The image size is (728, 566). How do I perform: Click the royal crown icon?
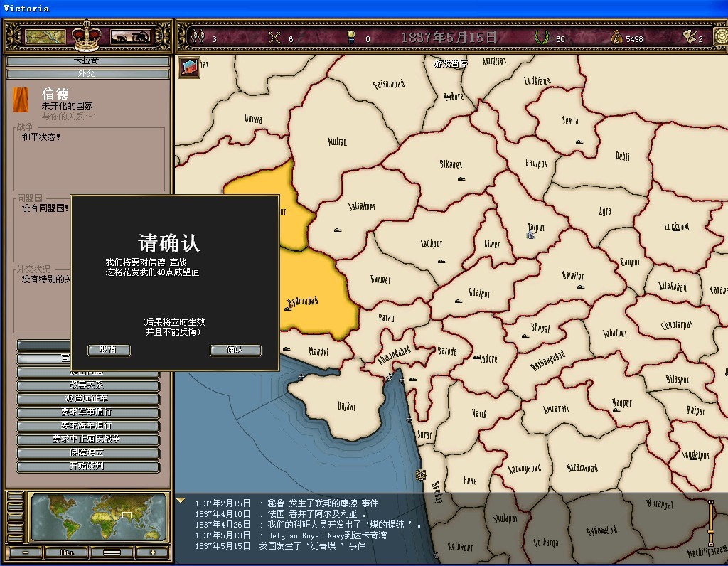pos(87,36)
